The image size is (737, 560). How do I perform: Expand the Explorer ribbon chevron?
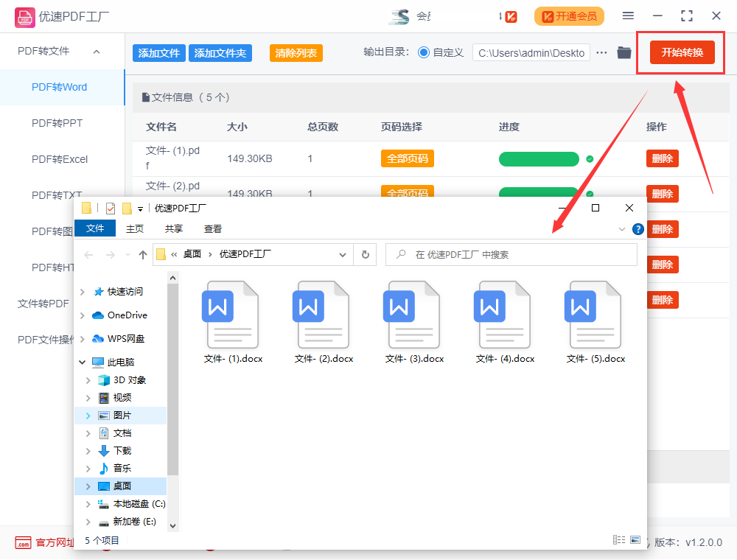(622, 229)
